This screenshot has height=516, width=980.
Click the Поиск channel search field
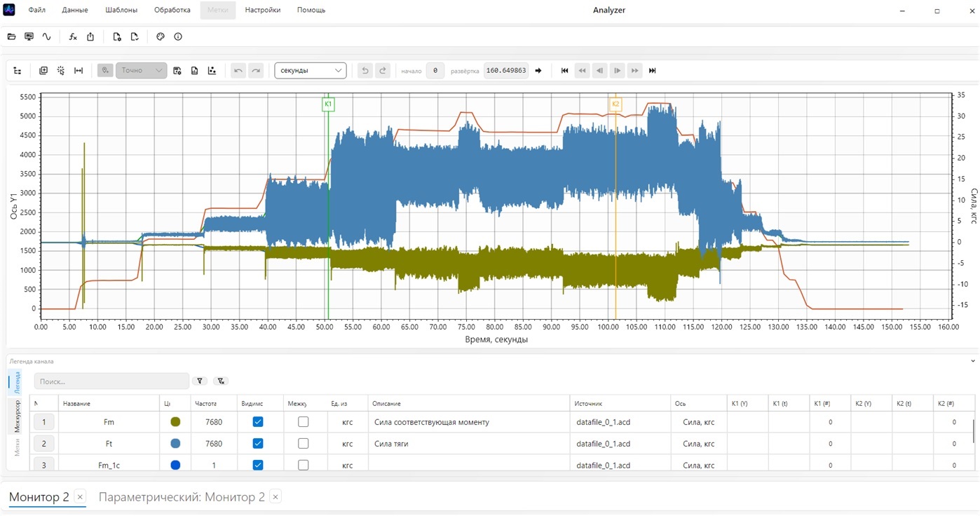pos(112,381)
